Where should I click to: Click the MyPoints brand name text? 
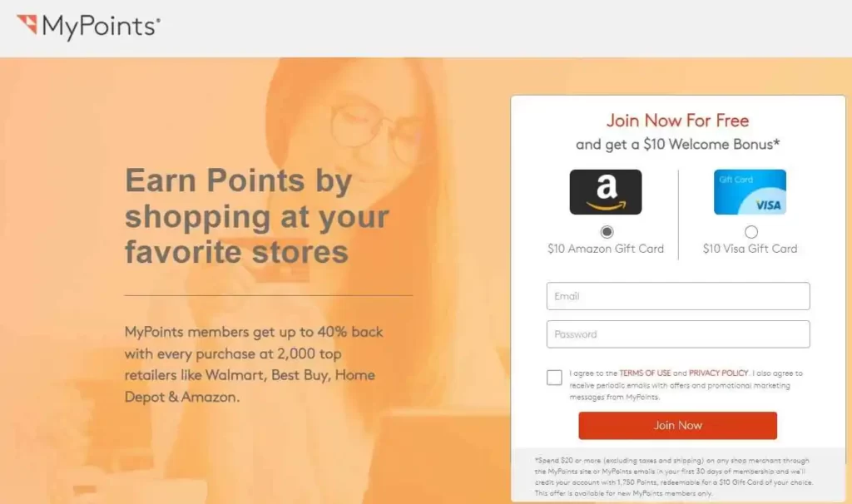[101, 27]
